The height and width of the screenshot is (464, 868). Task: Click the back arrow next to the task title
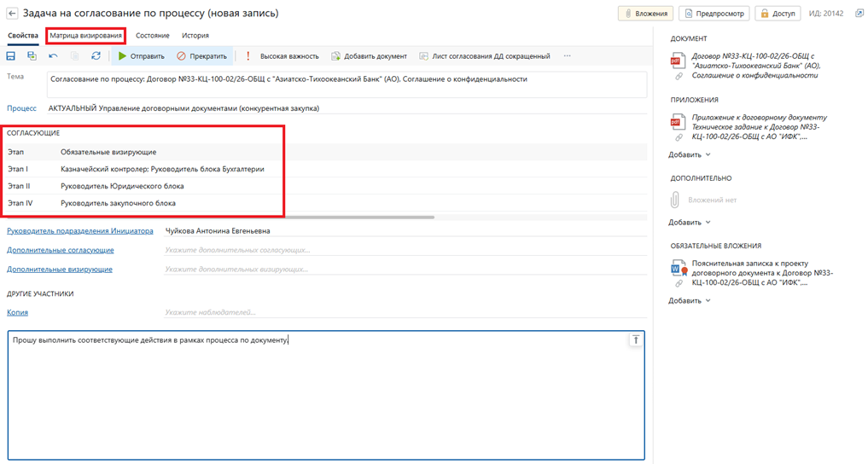[x=12, y=14]
